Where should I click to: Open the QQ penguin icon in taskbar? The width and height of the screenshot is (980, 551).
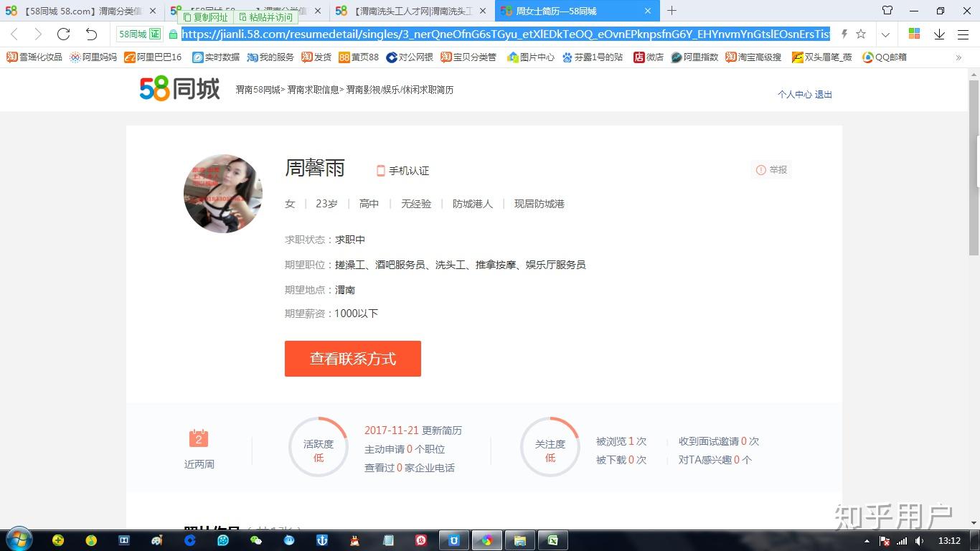[x=354, y=540]
